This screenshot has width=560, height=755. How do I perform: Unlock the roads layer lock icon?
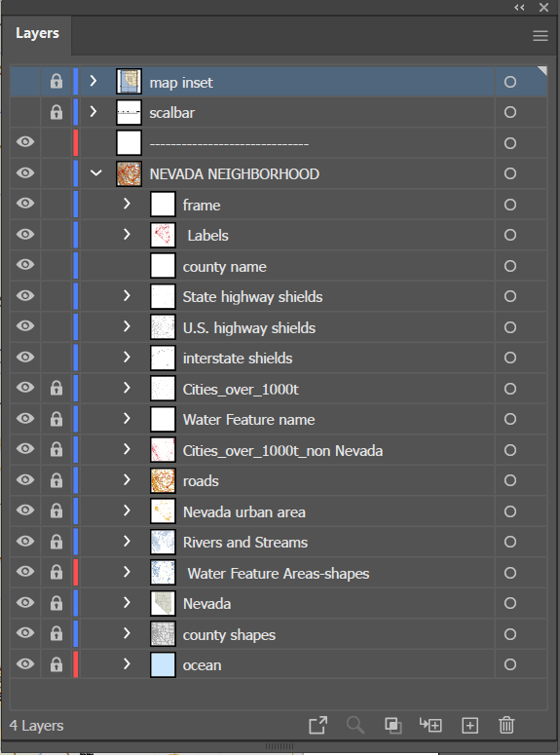click(x=56, y=480)
